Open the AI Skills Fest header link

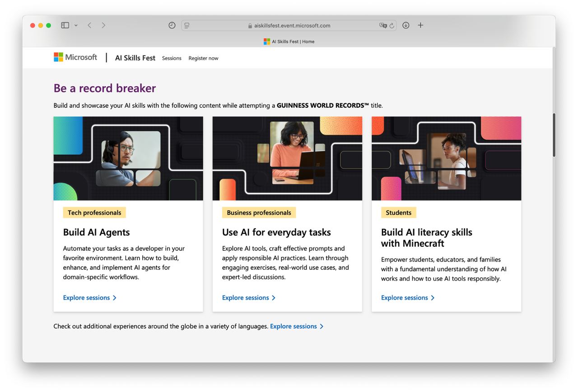135,58
